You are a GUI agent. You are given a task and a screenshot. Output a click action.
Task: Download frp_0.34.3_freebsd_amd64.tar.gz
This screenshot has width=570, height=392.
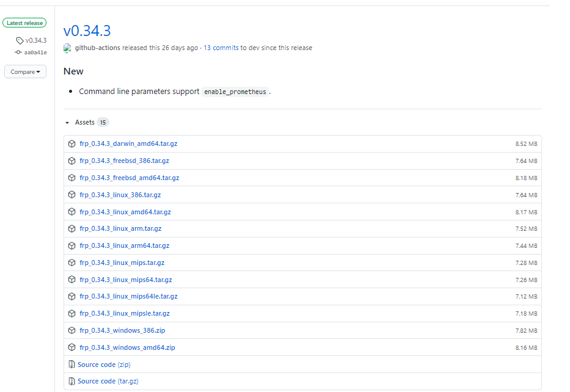130,178
